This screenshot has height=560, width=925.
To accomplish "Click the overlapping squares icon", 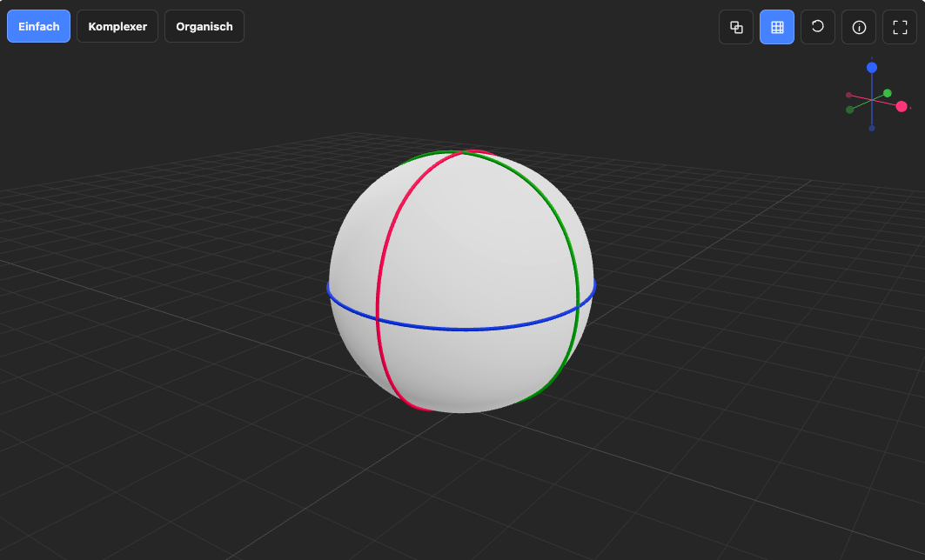I will click(736, 27).
